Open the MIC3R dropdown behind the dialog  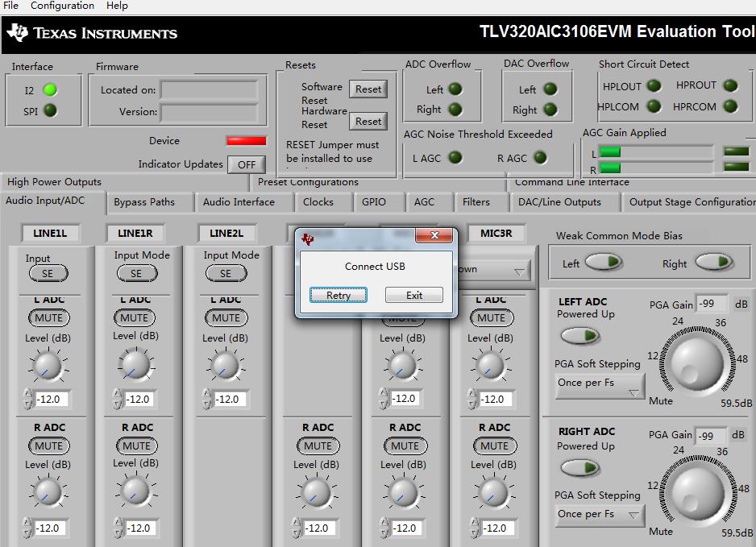click(x=494, y=270)
